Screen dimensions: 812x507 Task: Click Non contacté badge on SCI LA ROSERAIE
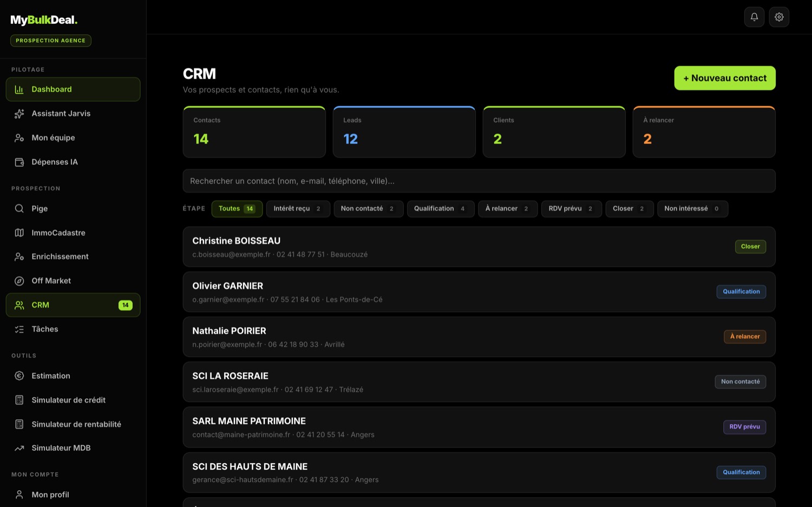tap(740, 382)
